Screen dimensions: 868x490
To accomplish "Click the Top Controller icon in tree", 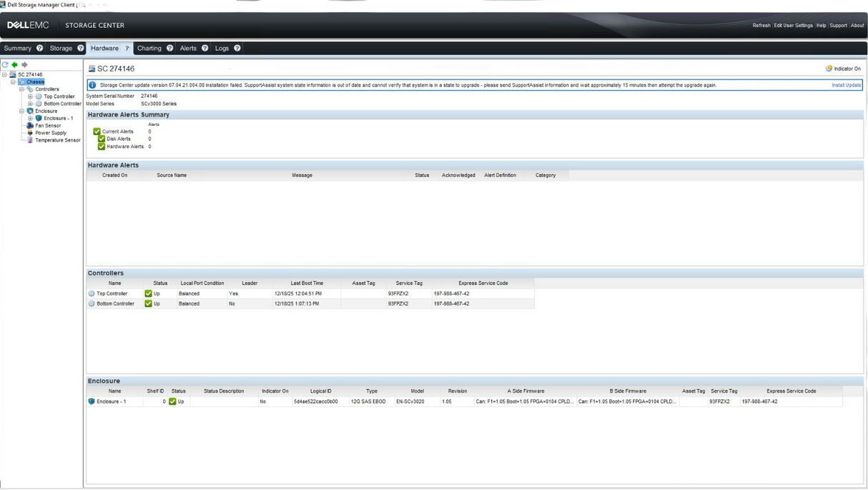I will [39, 97].
